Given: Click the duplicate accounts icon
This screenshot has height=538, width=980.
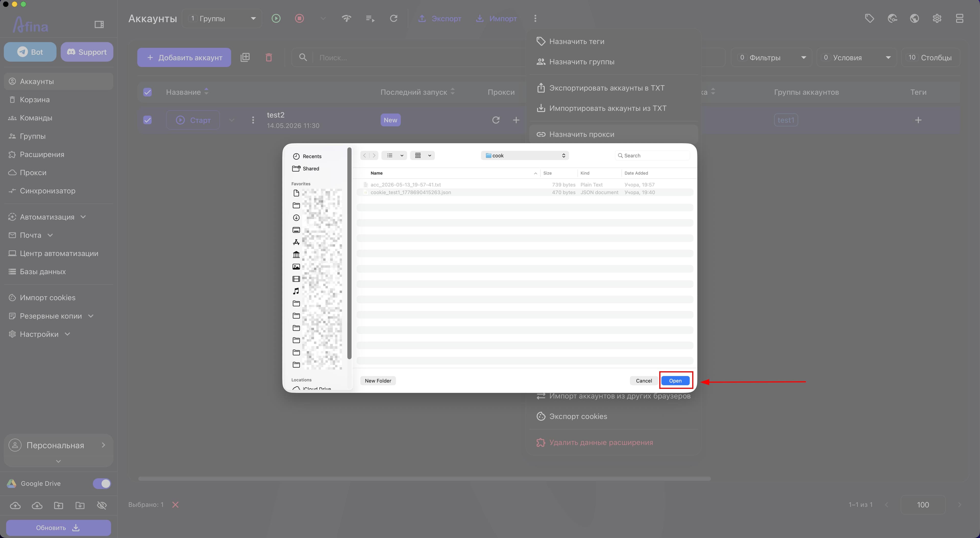Looking at the screenshot, I should [245, 57].
